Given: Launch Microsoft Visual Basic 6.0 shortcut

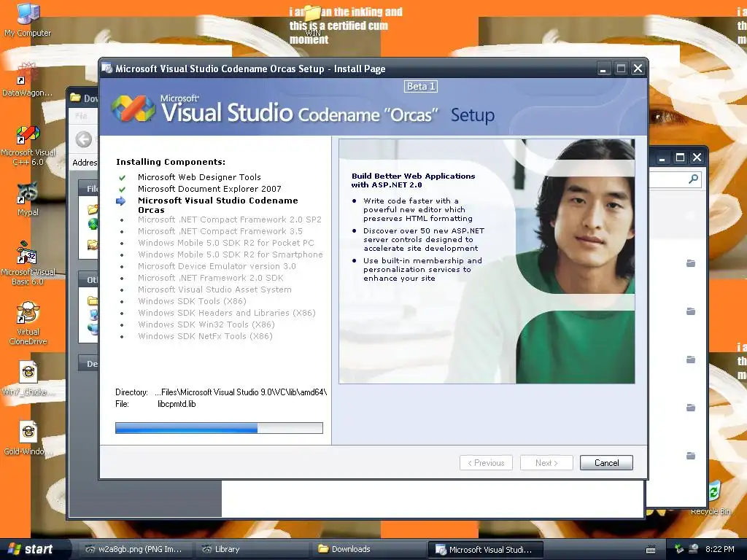Looking at the screenshot, I should pyautogui.click(x=28, y=263).
